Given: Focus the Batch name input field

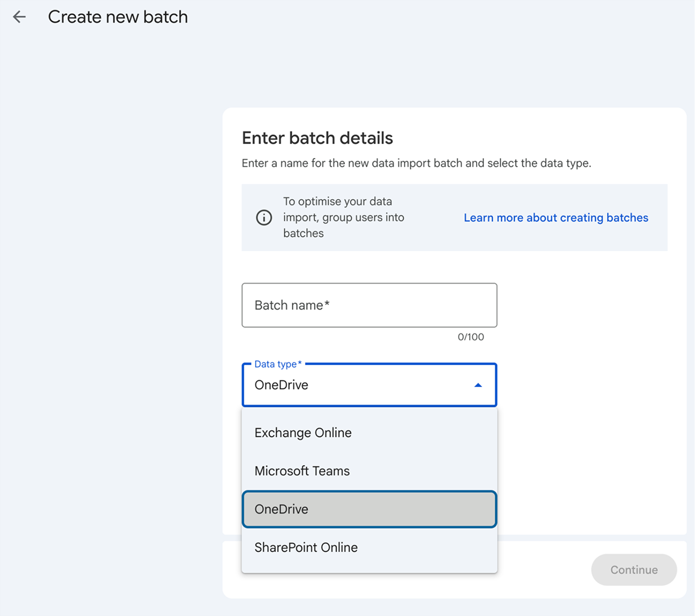Looking at the screenshot, I should (x=369, y=305).
